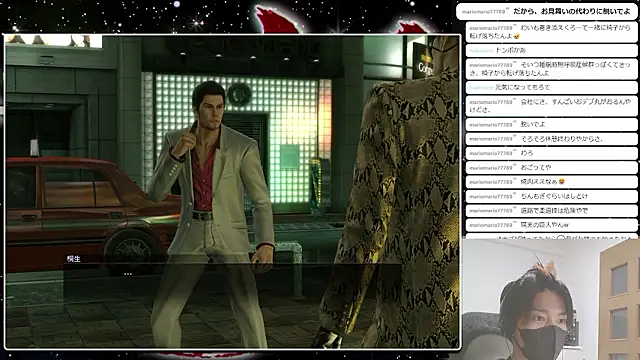Open the mariomario77789 username on the わろ message
Viewport: 640px width, 360px height.
(x=491, y=153)
